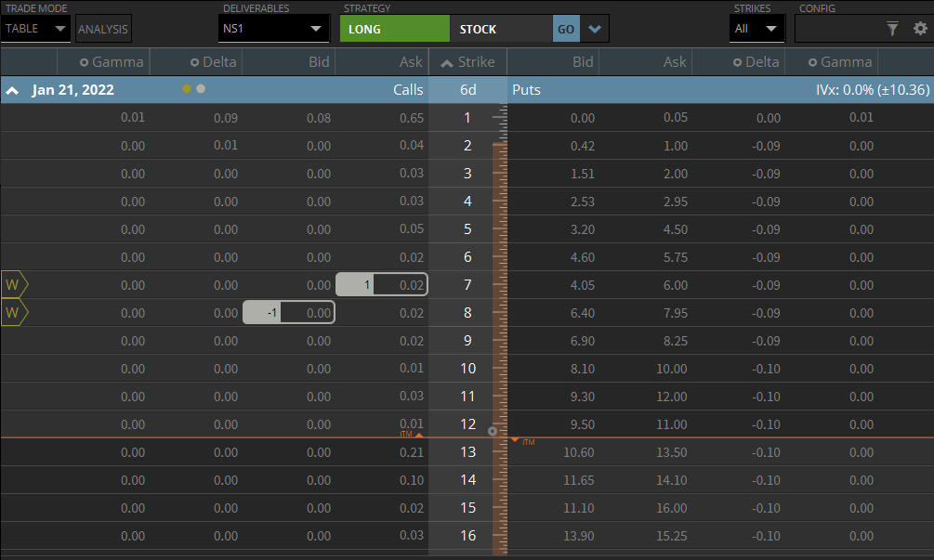Select the LONG strategy direction
The image size is (934, 560).
394,29
